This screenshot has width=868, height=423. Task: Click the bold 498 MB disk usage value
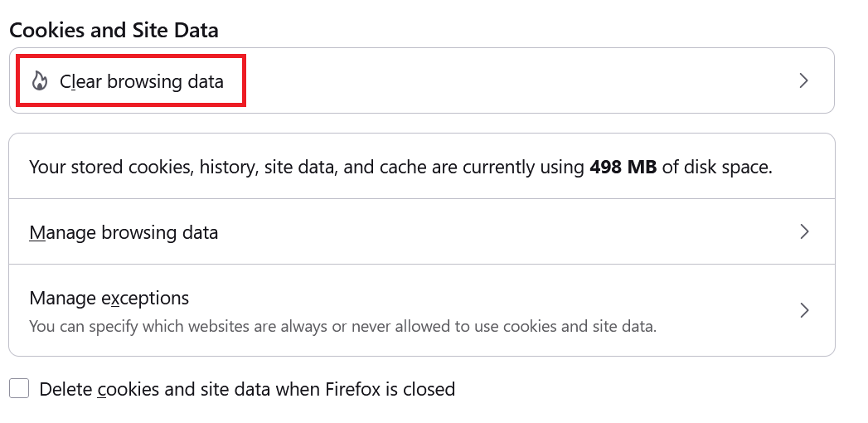click(623, 167)
